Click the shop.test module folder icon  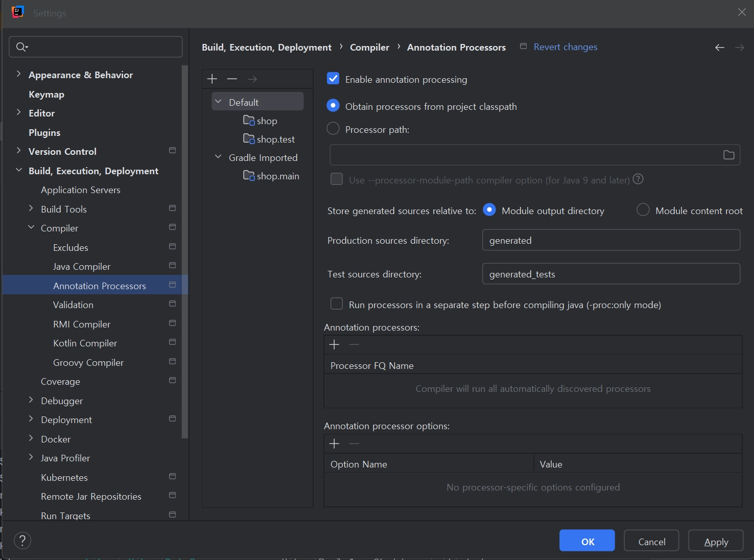[x=249, y=139]
